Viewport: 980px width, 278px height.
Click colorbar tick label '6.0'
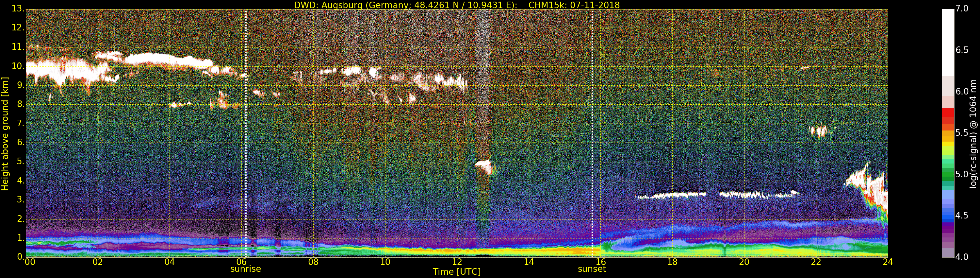tap(962, 91)
